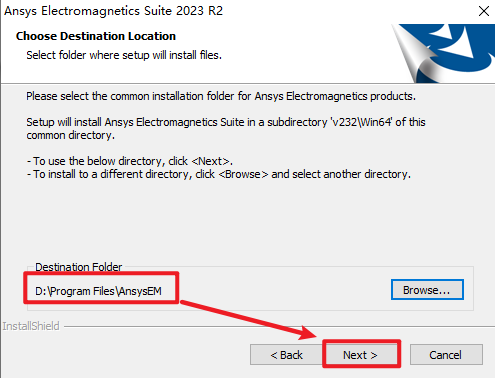Click the 'v232\Win64' subdirectory text
Image resolution: width=495 pixels, height=378 pixels.
coord(361,122)
